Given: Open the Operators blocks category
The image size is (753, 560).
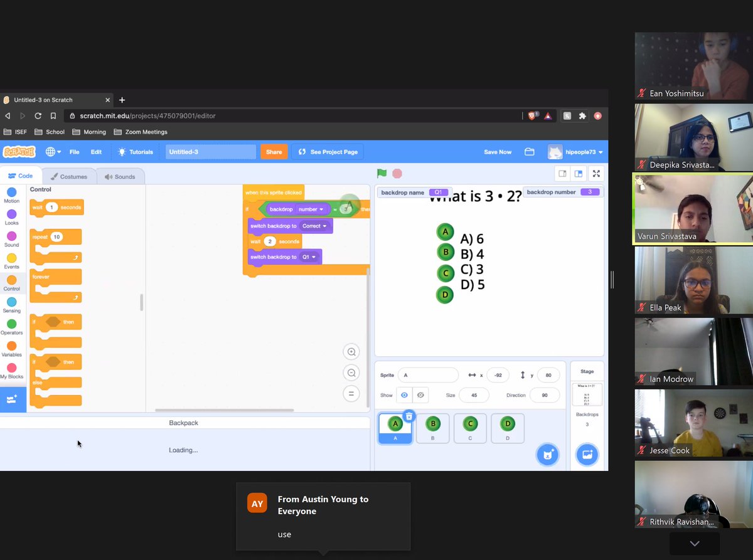Looking at the screenshot, I should point(12,327).
